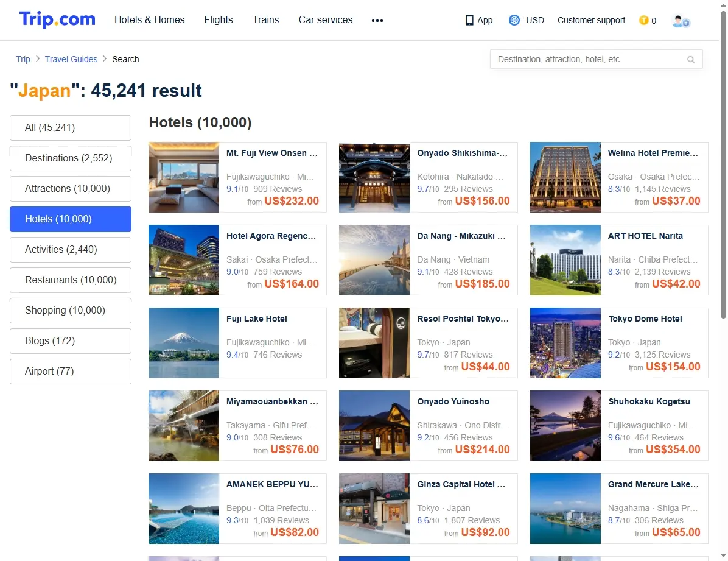Click the 1,807 Reviews text
Image resolution: width=728 pixels, height=561 pixels.
click(x=472, y=520)
